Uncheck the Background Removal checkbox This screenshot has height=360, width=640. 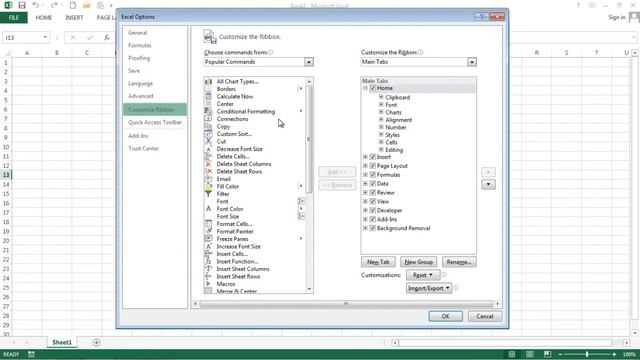point(373,228)
